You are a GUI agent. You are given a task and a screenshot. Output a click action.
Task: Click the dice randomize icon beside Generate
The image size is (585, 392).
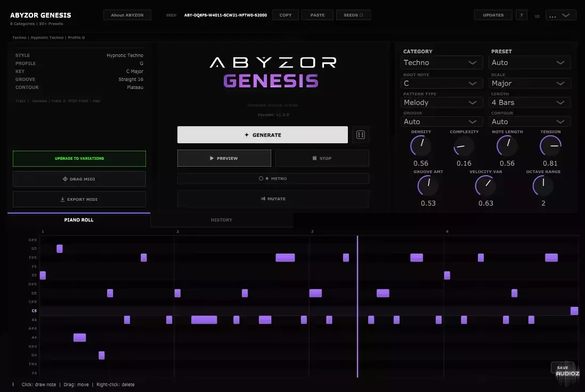360,135
